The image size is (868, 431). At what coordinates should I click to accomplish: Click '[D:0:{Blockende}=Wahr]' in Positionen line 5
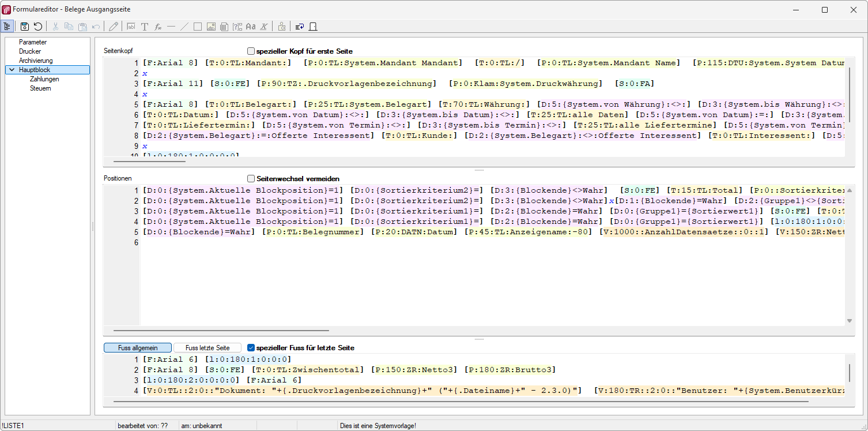198,232
